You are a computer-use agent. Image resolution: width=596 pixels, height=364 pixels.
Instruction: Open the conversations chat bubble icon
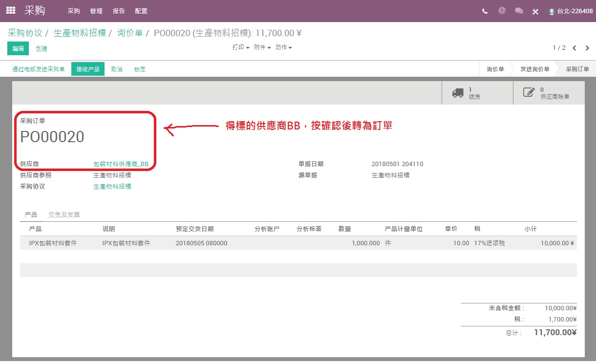tap(519, 11)
